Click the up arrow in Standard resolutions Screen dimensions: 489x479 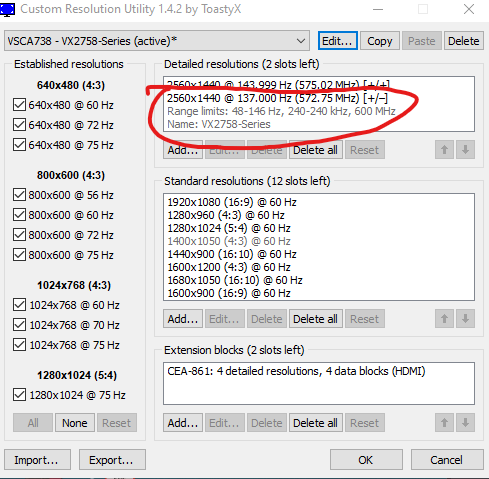tap(444, 319)
